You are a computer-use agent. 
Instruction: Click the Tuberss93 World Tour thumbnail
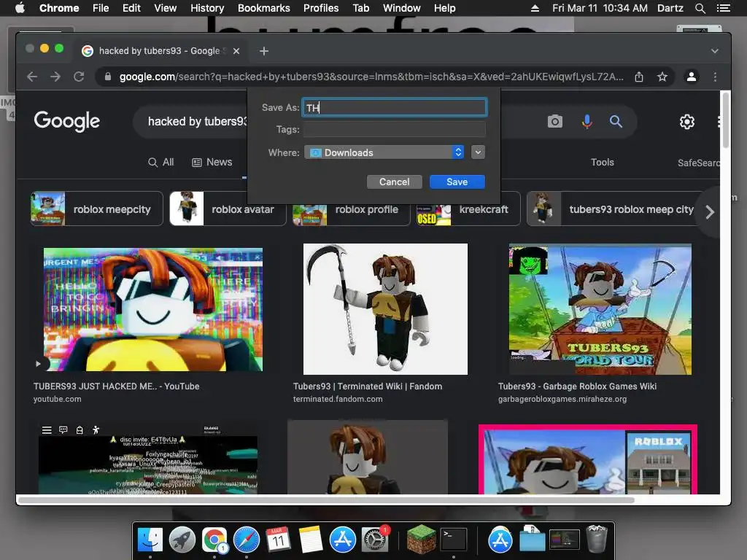pyautogui.click(x=600, y=309)
